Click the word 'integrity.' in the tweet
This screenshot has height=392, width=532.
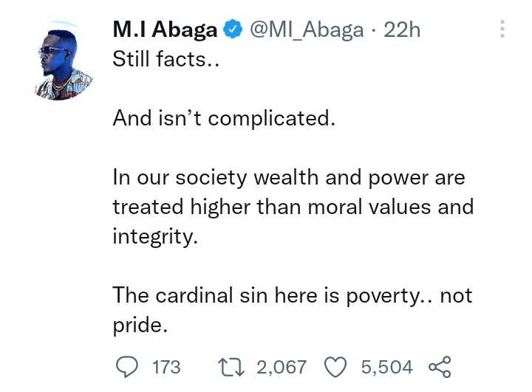155,237
